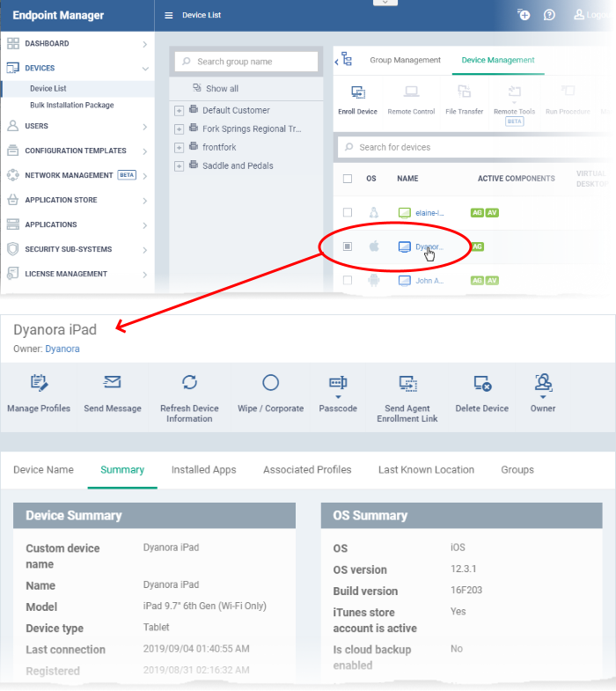Click the owner link Dyanora

62,349
